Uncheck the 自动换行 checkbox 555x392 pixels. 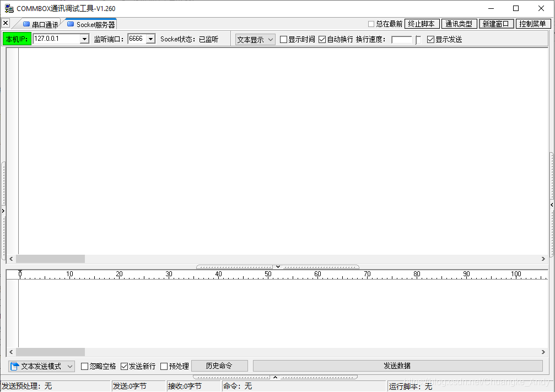[322, 39]
